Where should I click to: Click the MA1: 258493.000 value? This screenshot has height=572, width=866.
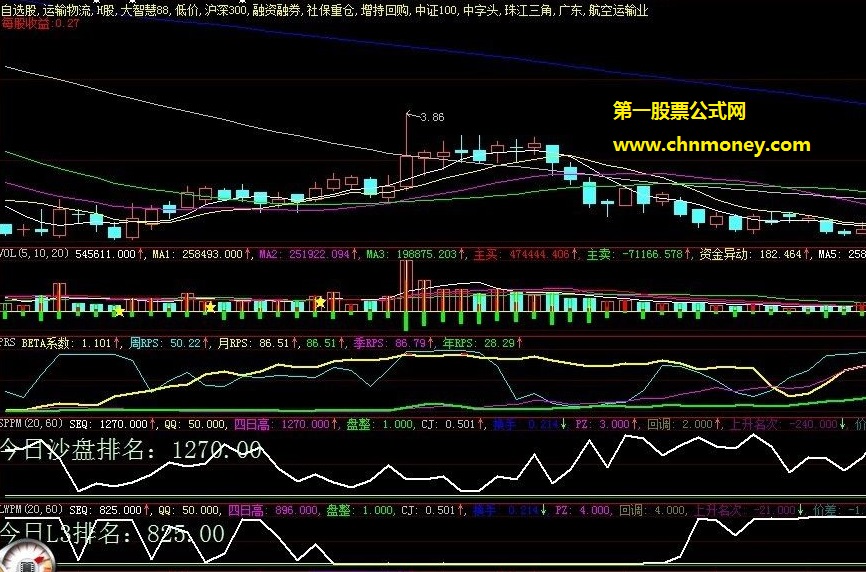[x=198, y=254]
